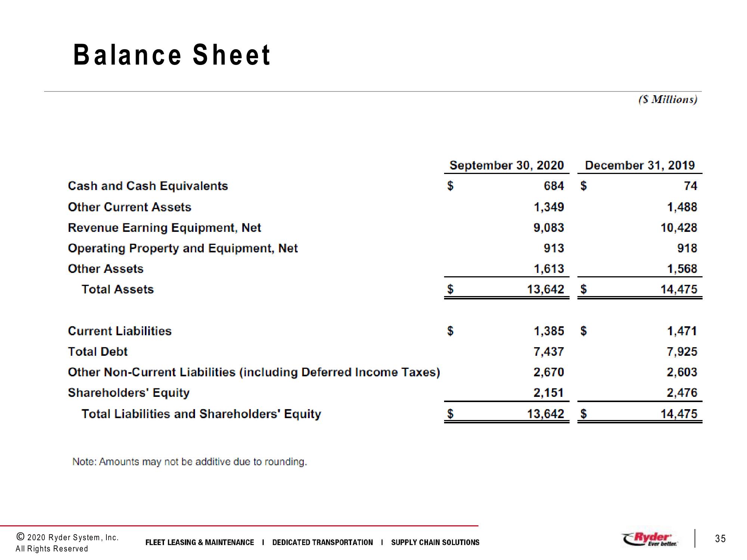
Task: Click the page number 35
Action: tap(720, 538)
